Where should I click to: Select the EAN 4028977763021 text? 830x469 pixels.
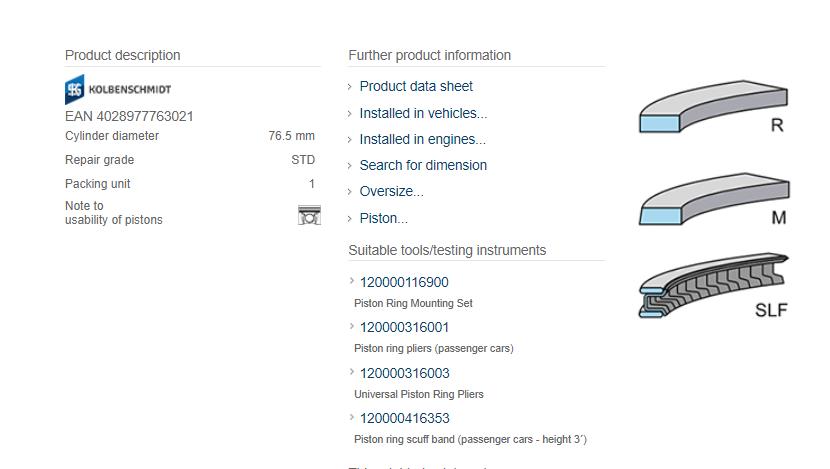pyautogui.click(x=129, y=116)
